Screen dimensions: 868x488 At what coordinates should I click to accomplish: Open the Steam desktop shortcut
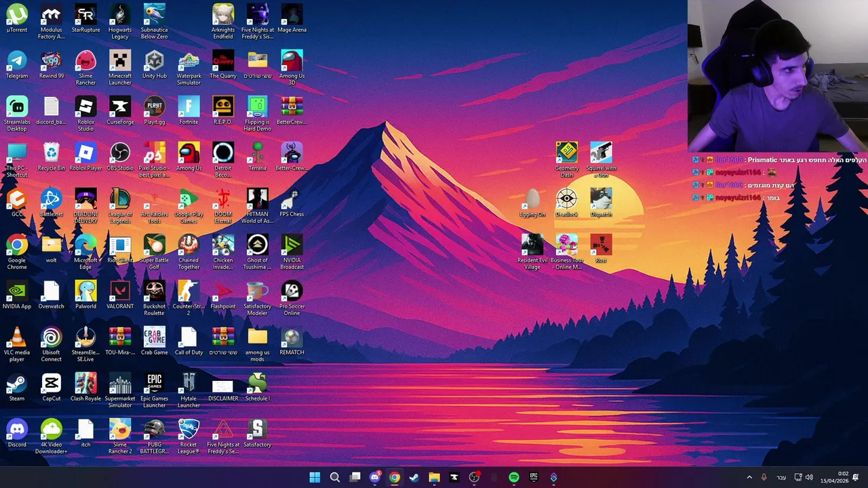pyautogui.click(x=17, y=388)
